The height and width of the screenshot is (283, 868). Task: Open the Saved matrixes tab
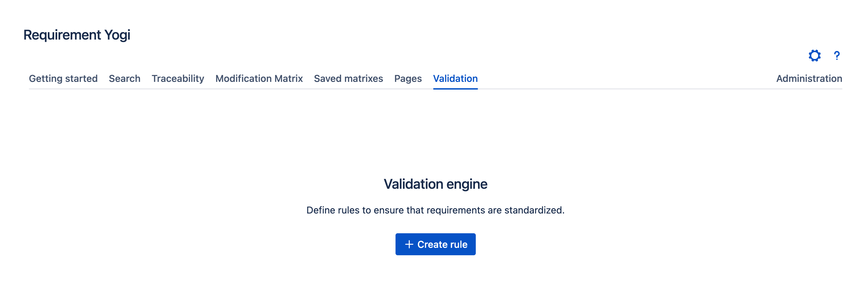[x=349, y=79]
